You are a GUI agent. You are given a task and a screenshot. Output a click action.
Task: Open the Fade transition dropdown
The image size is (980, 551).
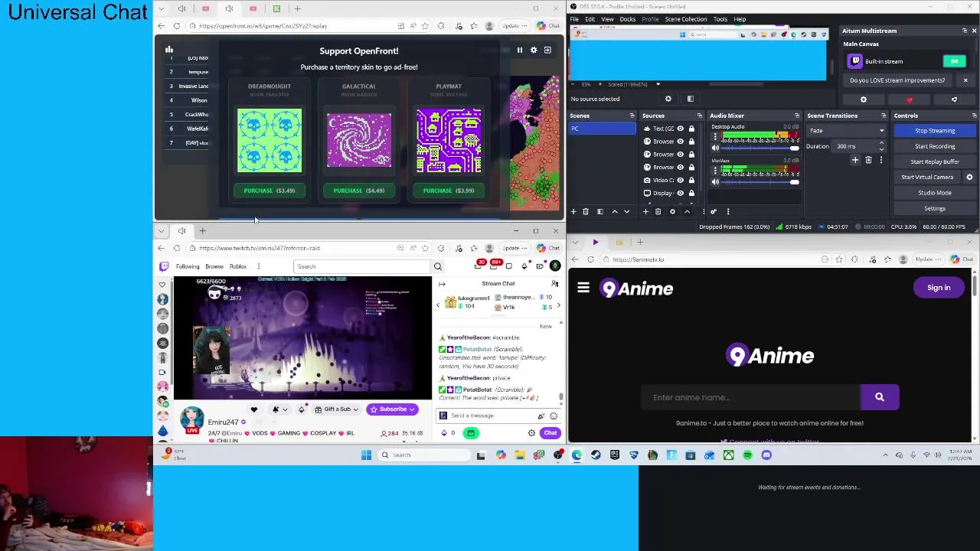[848, 131]
